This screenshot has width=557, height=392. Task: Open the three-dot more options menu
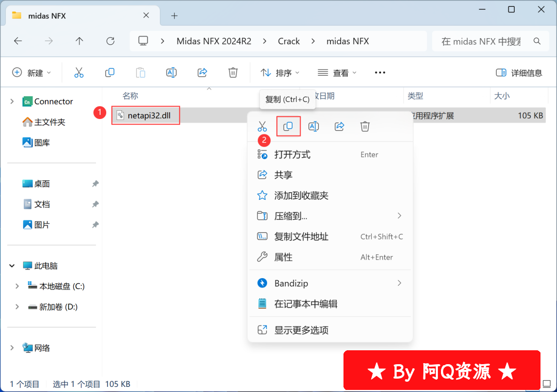tap(380, 73)
